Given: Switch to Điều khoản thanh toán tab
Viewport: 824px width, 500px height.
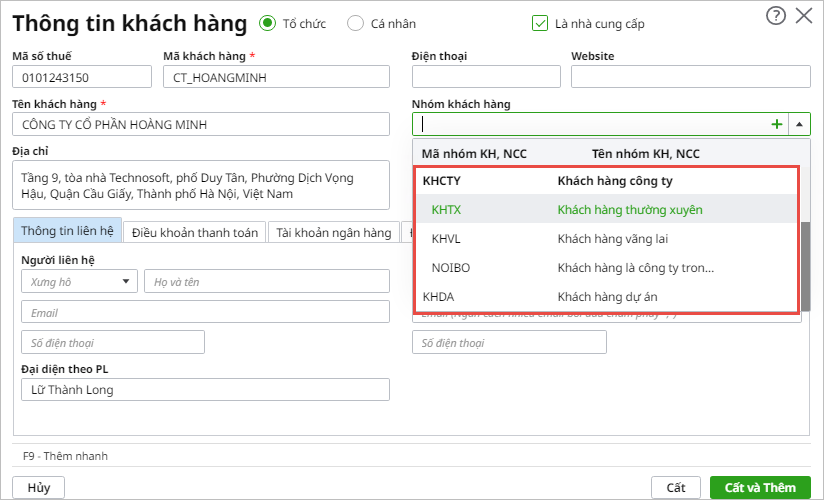Looking at the screenshot, I should coord(195,232).
